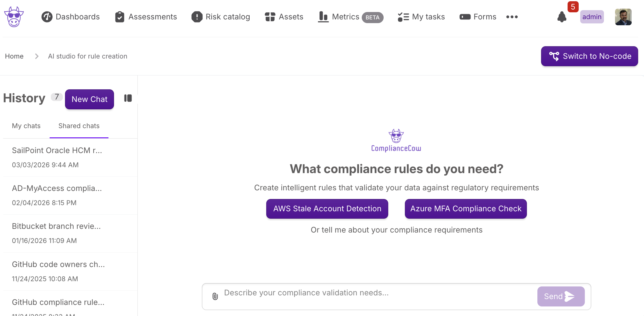Image resolution: width=644 pixels, height=316 pixels.
Task: Select the Shared chats tab
Action: point(79,126)
